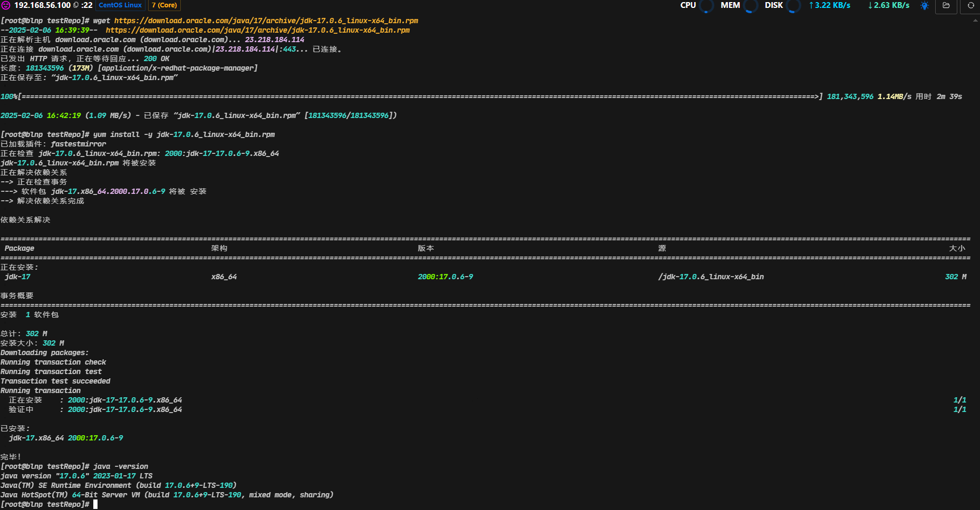This screenshot has width=980, height=510.
Task: Click 'Running transaction check' line
Action: [x=53, y=362]
